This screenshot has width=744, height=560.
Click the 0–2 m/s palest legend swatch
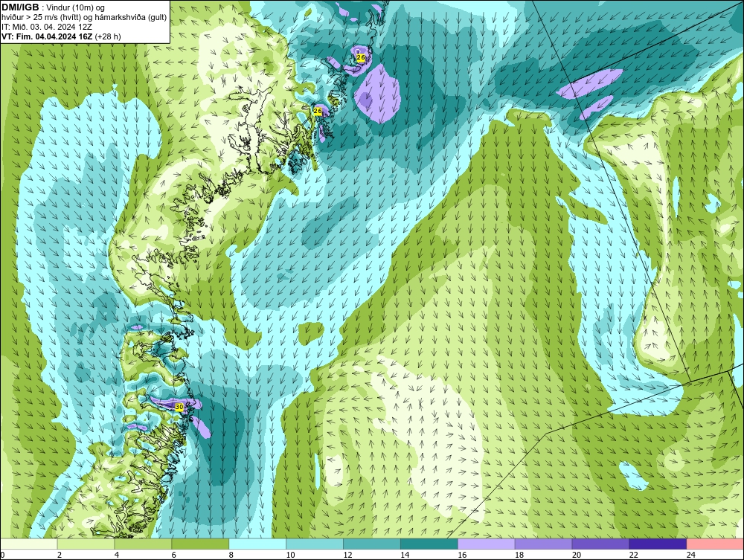point(28,544)
